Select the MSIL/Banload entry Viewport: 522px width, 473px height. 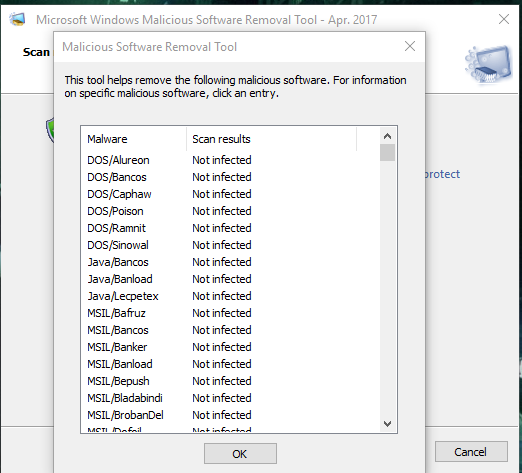click(120, 364)
